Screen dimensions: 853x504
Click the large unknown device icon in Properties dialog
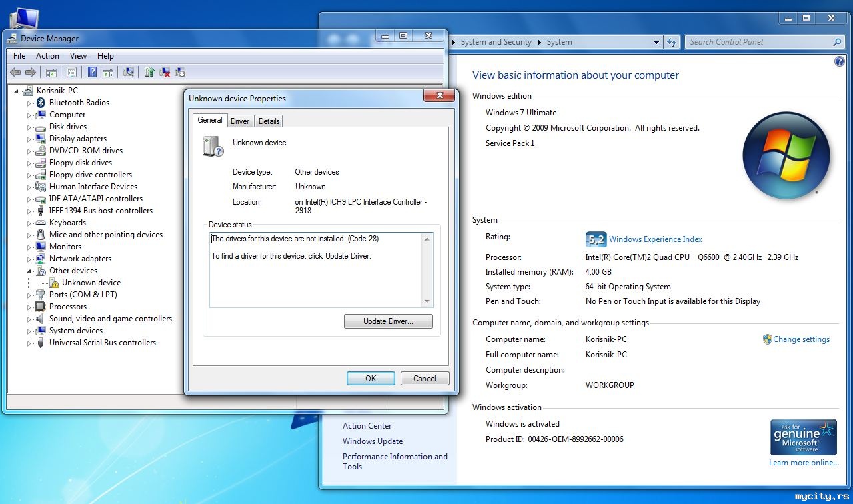coord(213,146)
